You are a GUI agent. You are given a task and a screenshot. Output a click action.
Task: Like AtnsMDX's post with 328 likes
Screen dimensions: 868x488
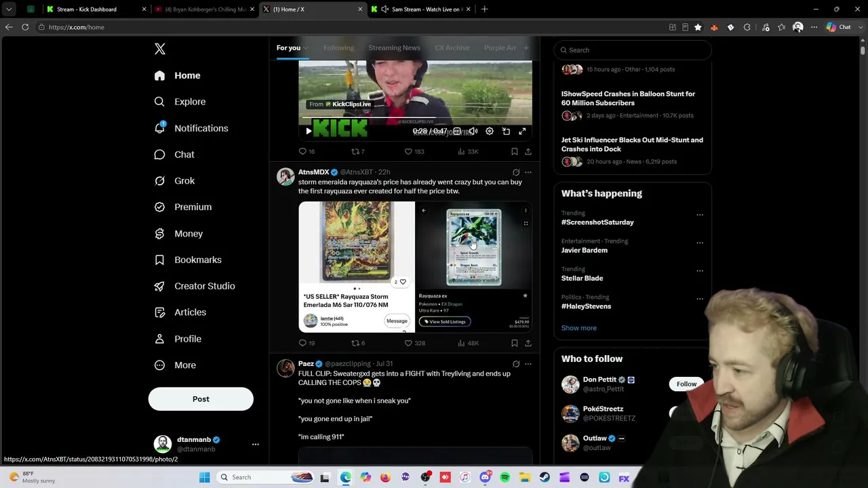414,344
